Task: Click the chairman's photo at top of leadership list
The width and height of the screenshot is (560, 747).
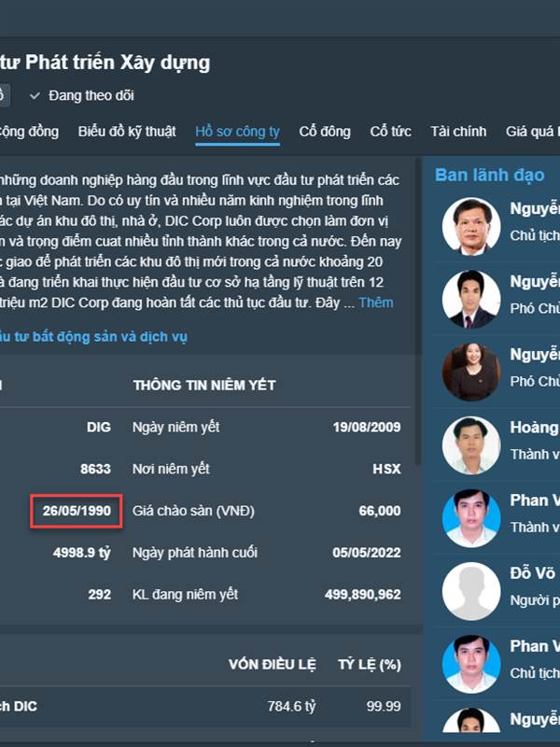Action: pyautogui.click(x=471, y=226)
